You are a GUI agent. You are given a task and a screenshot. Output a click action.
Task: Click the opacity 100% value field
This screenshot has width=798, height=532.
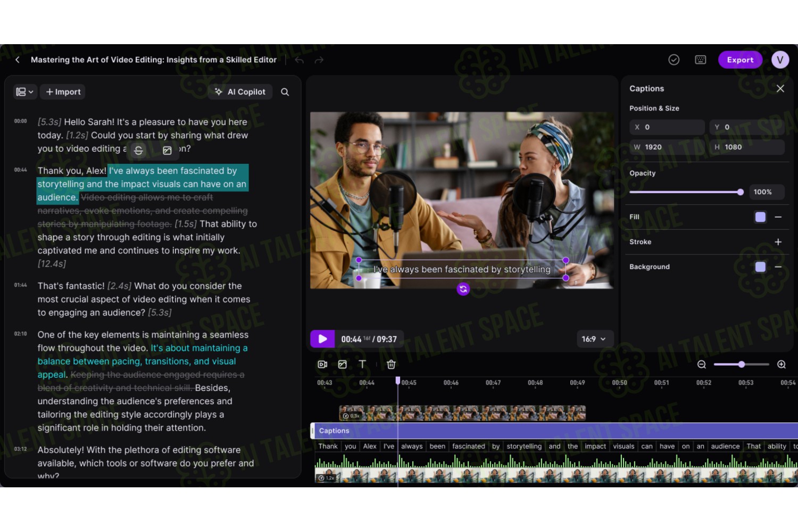coord(767,192)
